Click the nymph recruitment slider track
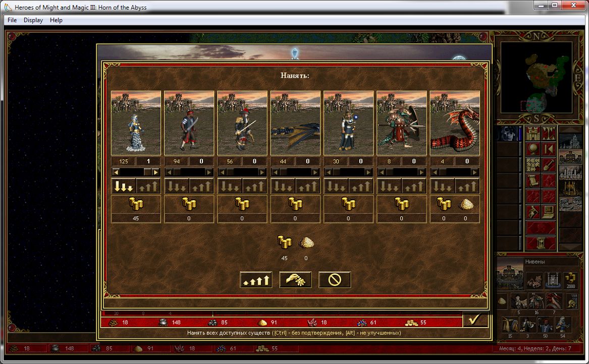 point(136,172)
